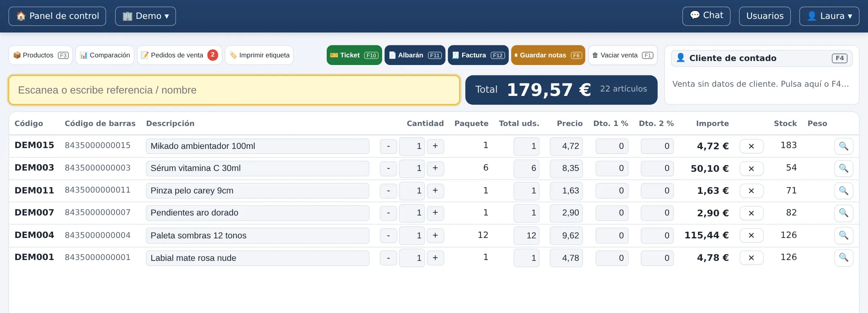Open the Chat panel

click(x=706, y=16)
